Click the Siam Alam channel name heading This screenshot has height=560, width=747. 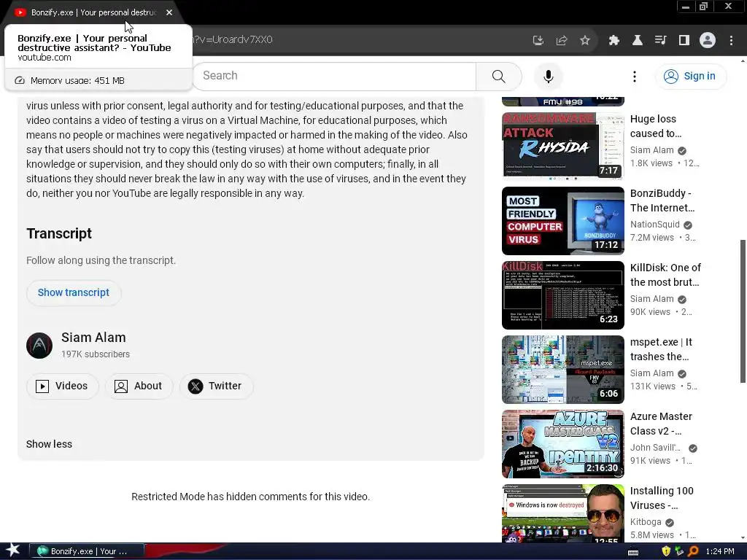coord(93,337)
